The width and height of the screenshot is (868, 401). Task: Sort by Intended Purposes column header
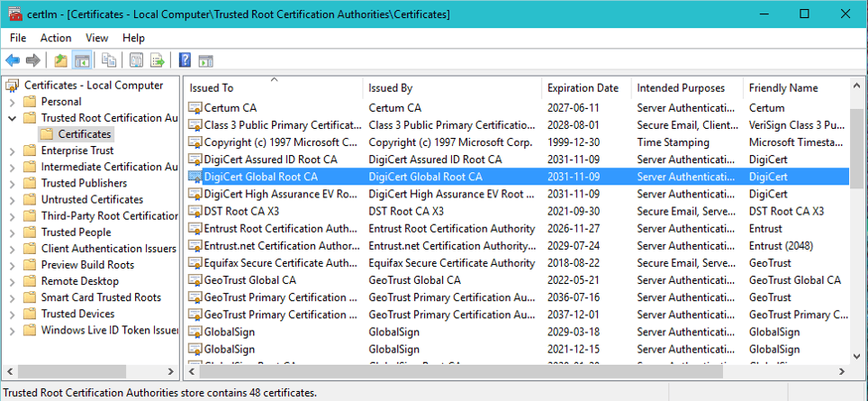pos(687,88)
